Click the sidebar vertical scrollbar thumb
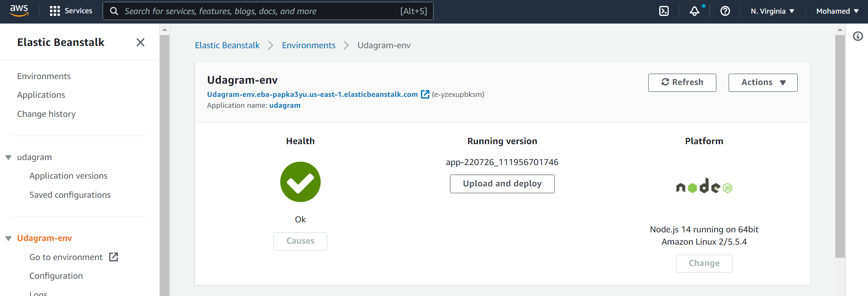 click(164, 166)
